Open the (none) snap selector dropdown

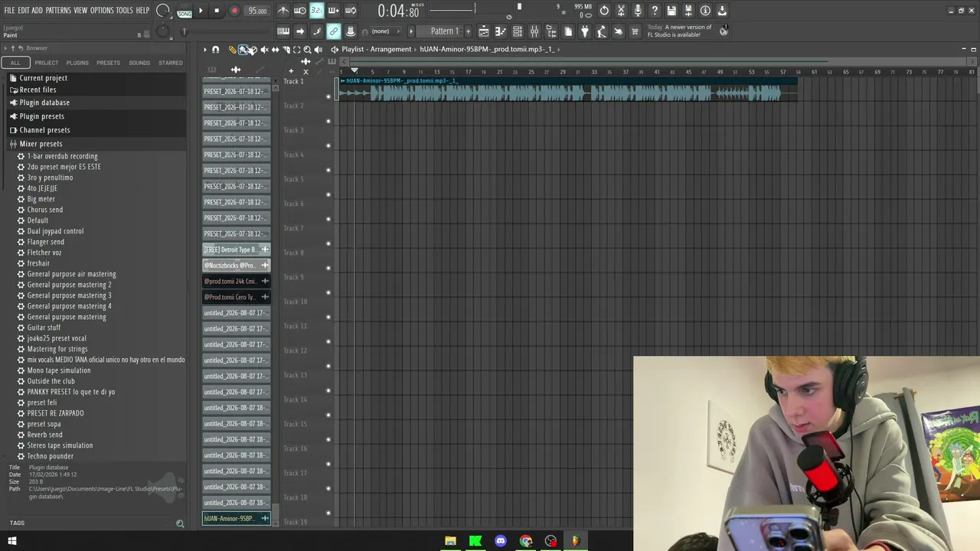click(385, 31)
